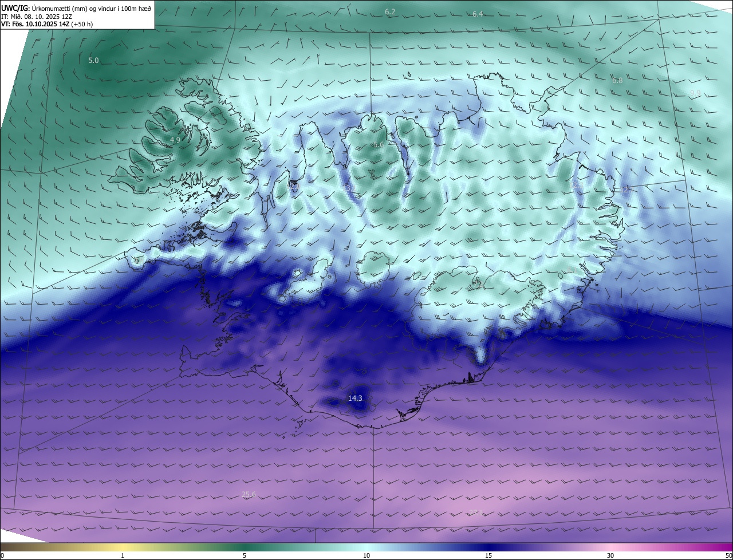Click the 25.6 value label over the ocean

tap(249, 495)
